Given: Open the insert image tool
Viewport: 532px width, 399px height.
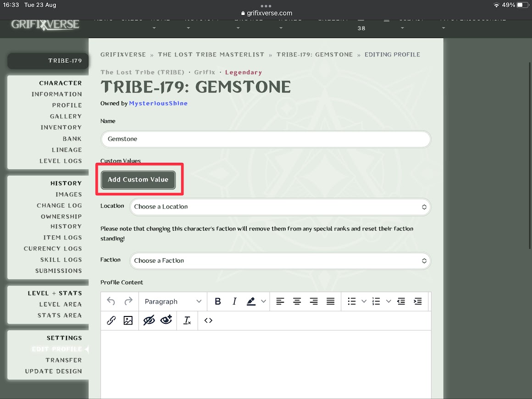Looking at the screenshot, I should (x=128, y=321).
